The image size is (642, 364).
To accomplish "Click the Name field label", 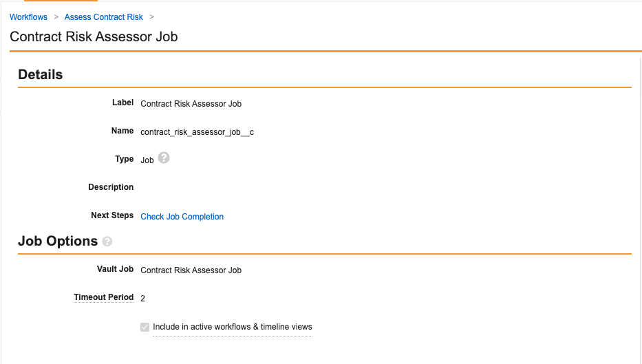I will coord(122,131).
